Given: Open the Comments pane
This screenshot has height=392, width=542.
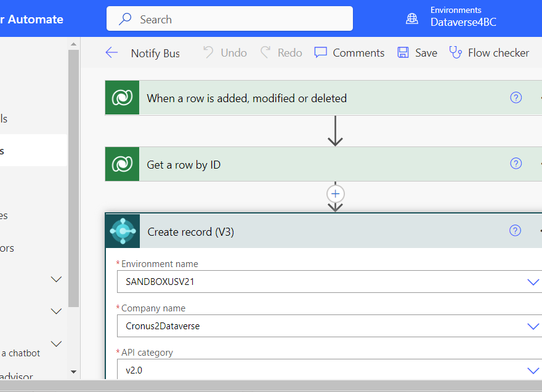Looking at the screenshot, I should pyautogui.click(x=349, y=53).
